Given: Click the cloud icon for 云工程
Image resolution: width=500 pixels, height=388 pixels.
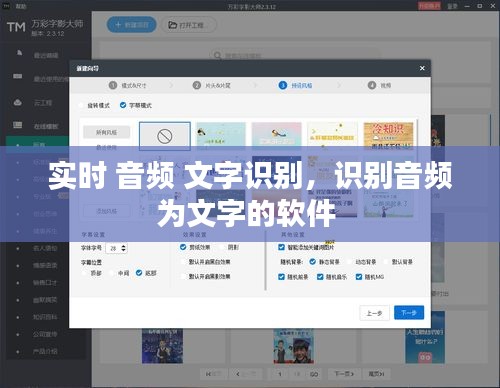Looking at the screenshot, I should point(18,102).
